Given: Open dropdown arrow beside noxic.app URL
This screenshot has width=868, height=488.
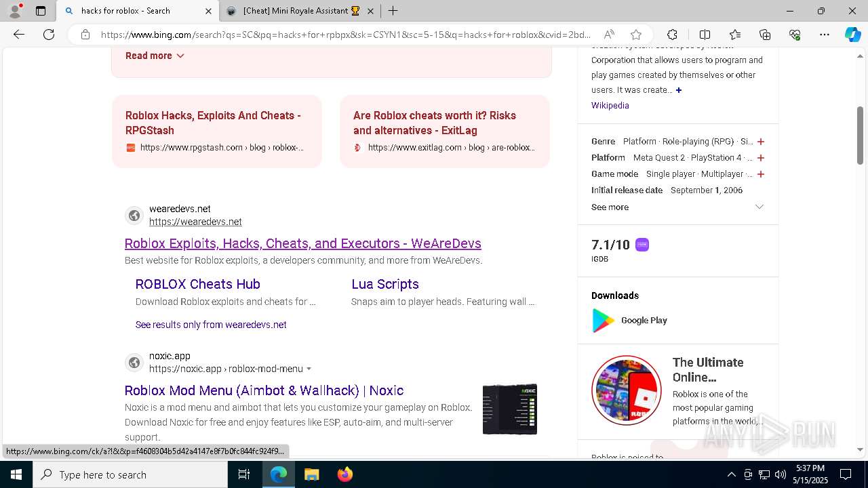Looking at the screenshot, I should click(x=309, y=369).
